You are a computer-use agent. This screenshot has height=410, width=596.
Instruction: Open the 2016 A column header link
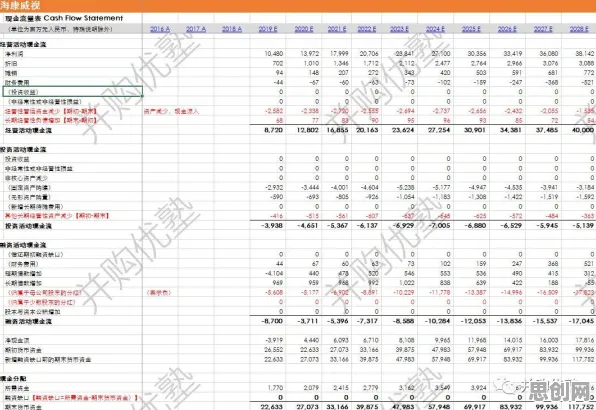(x=160, y=29)
